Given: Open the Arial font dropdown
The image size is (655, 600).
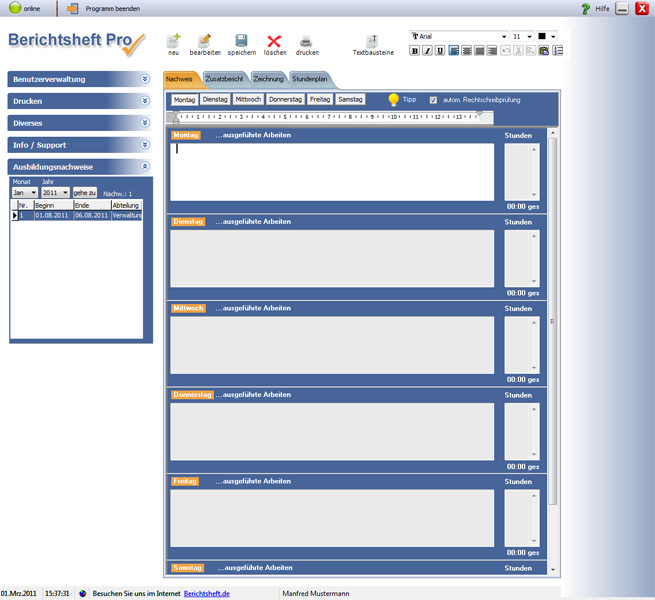Looking at the screenshot, I should [x=459, y=36].
